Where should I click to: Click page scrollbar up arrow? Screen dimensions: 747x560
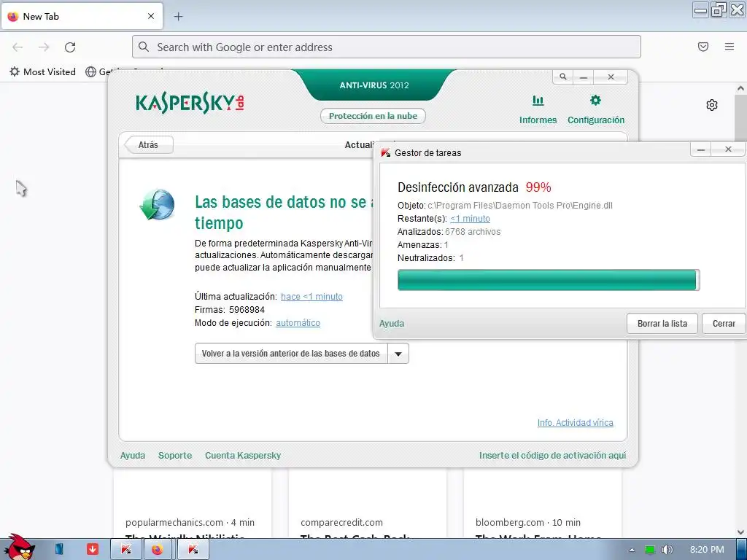point(740,88)
